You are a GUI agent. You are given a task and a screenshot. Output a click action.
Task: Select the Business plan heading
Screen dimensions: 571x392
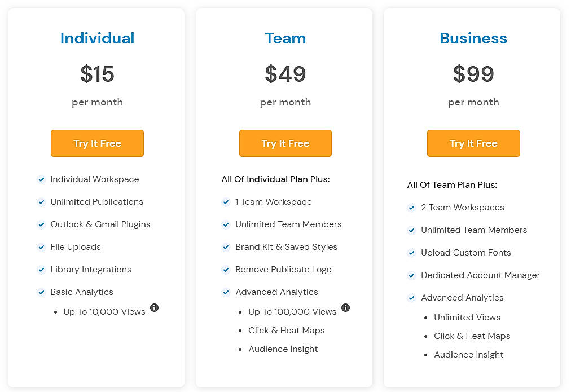473,38
